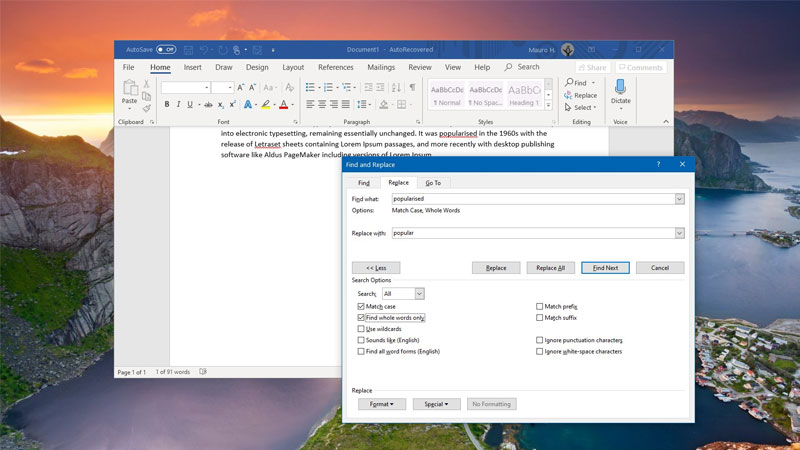Click the Italic formatting icon

click(x=178, y=104)
